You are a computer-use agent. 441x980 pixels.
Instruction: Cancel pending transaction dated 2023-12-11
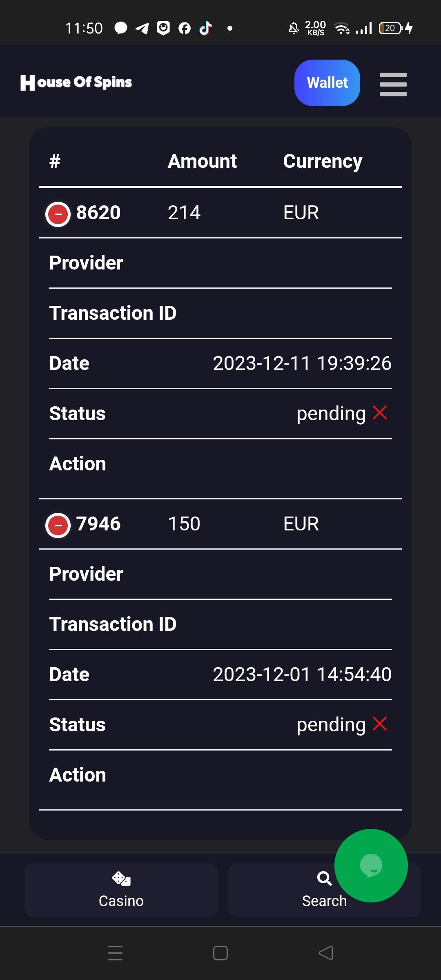380,413
